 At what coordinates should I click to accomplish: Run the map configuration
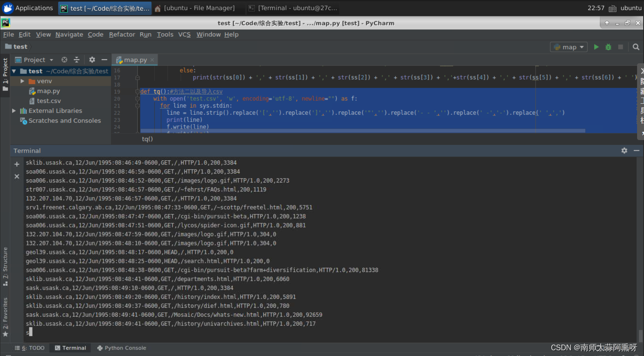(596, 47)
